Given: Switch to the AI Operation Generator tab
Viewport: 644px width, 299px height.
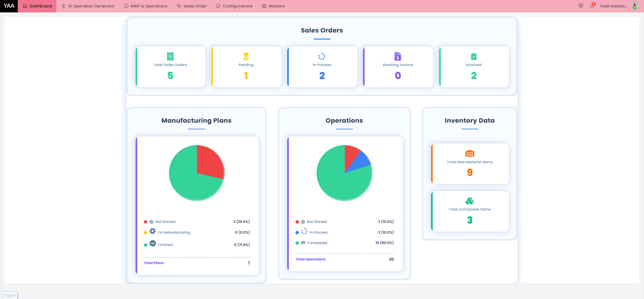Looking at the screenshot, I should click(88, 6).
